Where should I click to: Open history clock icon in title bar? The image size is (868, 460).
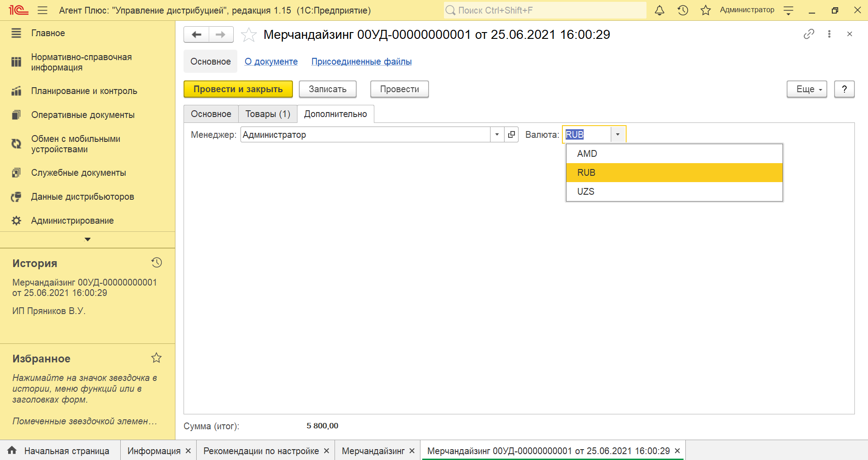683,10
